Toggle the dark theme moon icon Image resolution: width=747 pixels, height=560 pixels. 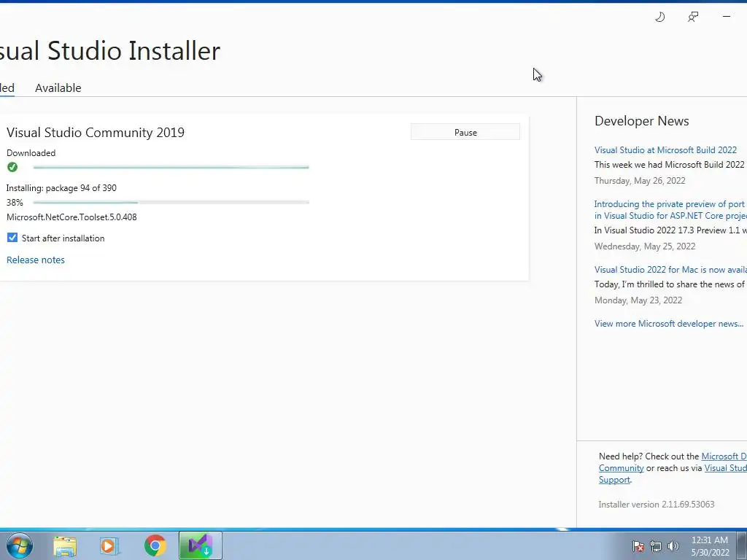[x=659, y=17]
